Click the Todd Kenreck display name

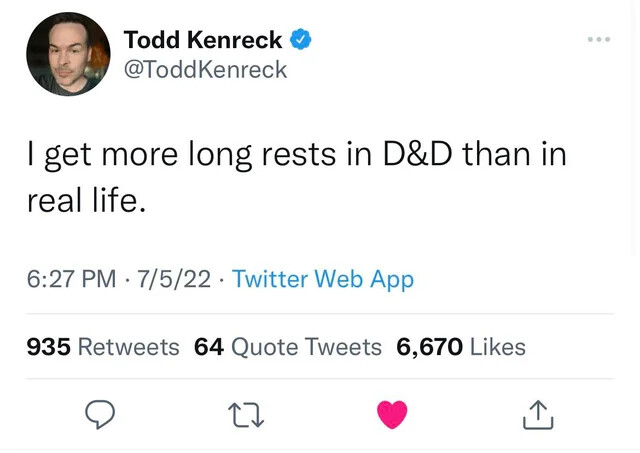[x=203, y=40]
